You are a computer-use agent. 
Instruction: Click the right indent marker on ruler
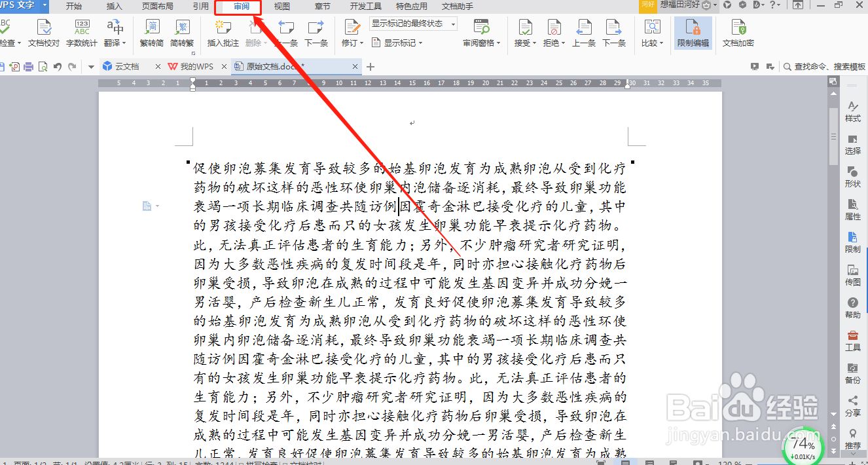coord(628,85)
